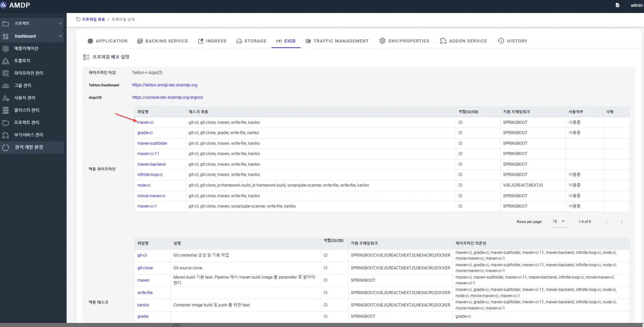Click the 프로젝트 folder icon in sidebar
644x327 pixels.
[x=6, y=24]
